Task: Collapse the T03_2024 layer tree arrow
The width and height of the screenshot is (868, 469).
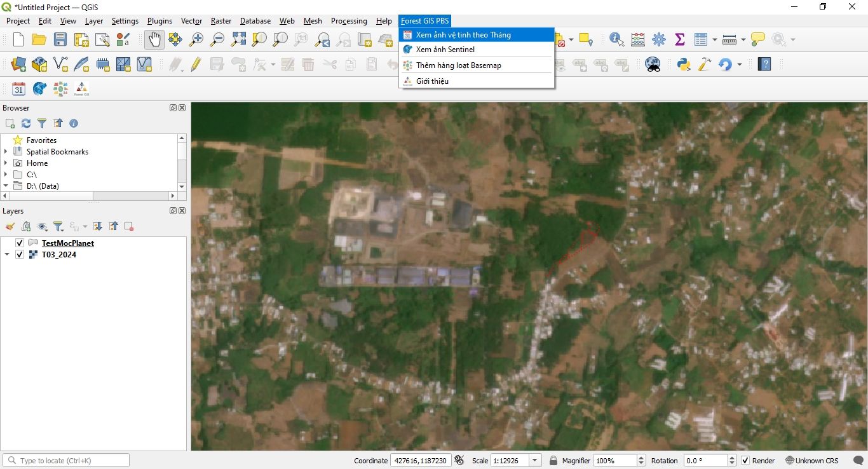Action: 7,255
